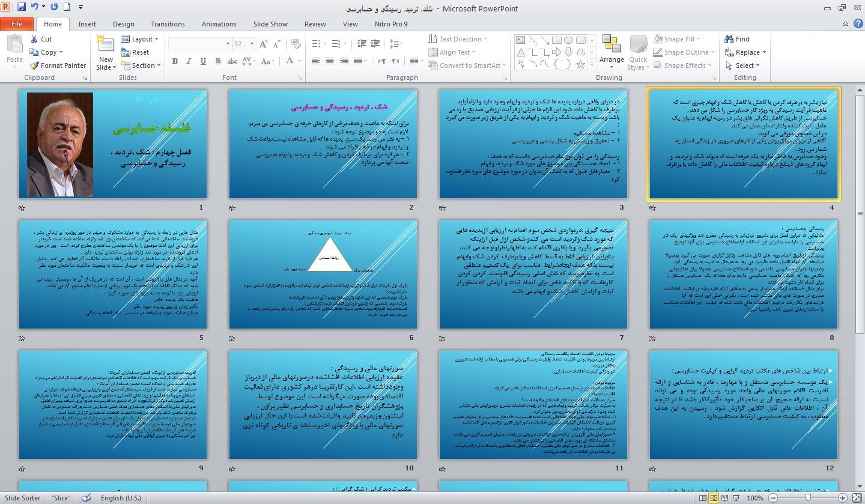Toggle Underline text formatting
This screenshot has width=865, height=504.
(x=203, y=61)
